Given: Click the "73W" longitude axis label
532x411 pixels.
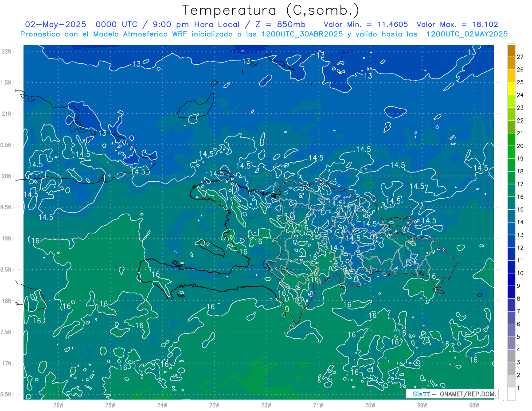Looking at the screenshot, I should click(214, 405).
